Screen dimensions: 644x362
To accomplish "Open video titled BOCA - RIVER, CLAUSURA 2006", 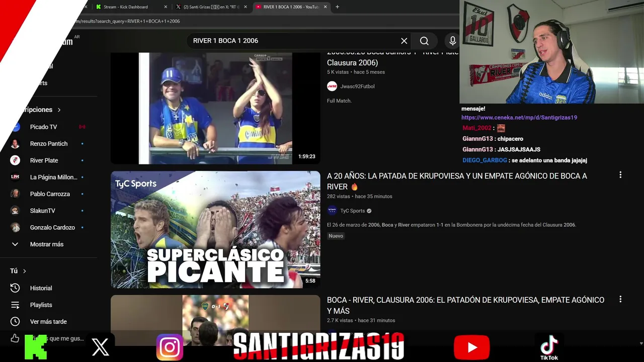I will point(465,305).
